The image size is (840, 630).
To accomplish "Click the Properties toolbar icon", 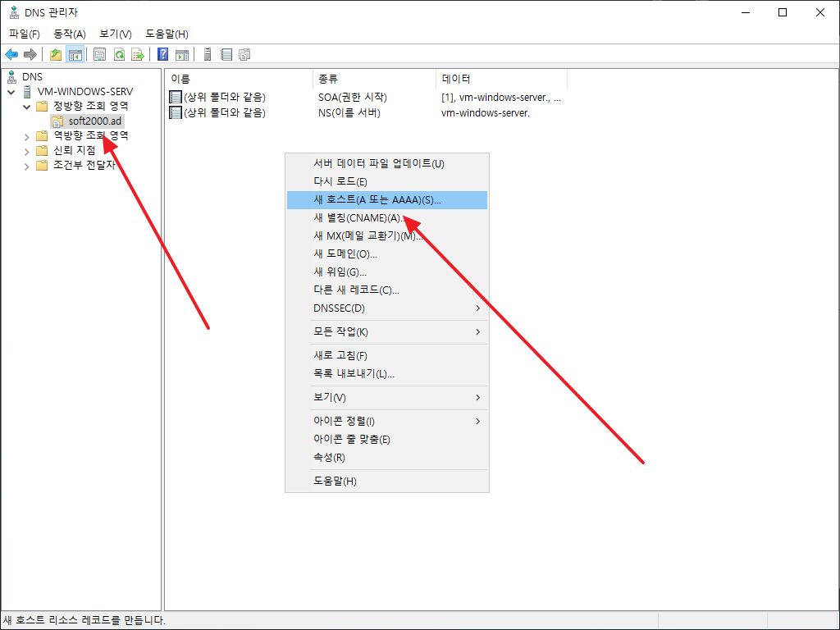I will click(100, 55).
